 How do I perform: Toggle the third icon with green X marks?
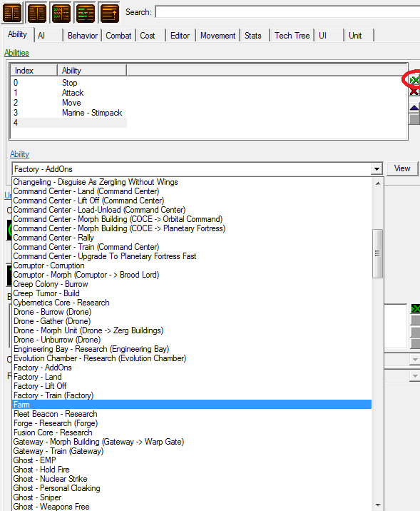tap(61, 12)
